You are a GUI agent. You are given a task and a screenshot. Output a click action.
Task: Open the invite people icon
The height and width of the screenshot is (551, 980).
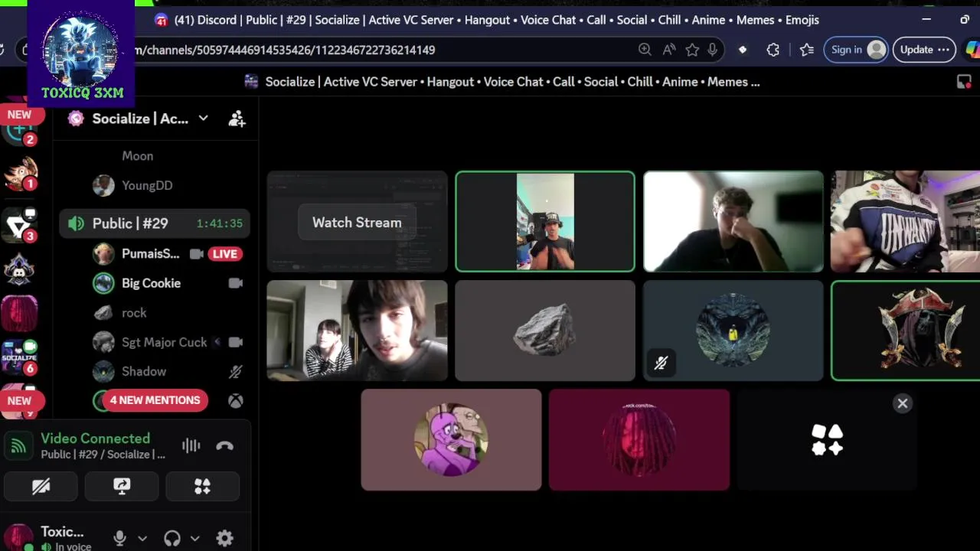237,119
